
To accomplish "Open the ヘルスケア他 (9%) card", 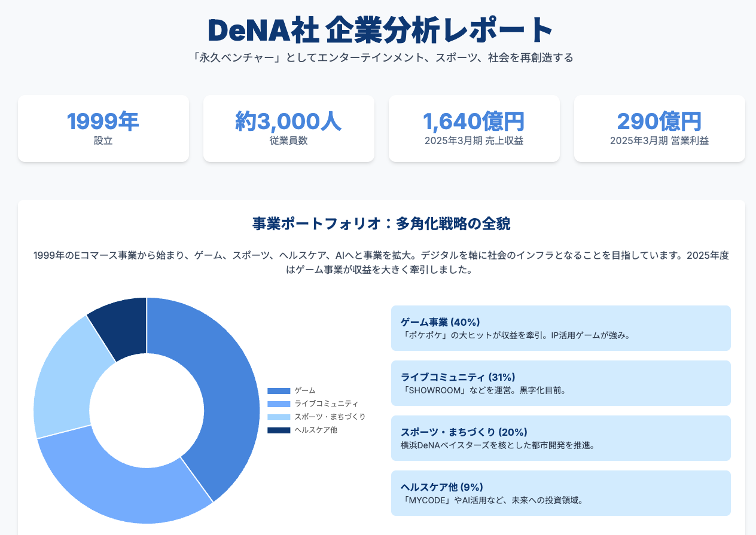I will point(561,493).
